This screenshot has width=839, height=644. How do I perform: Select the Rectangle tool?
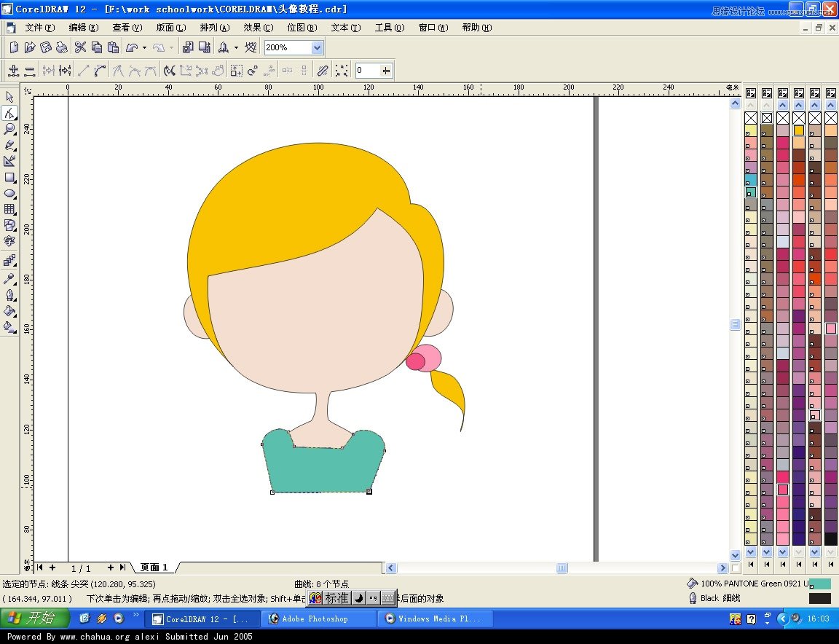tap(9, 178)
